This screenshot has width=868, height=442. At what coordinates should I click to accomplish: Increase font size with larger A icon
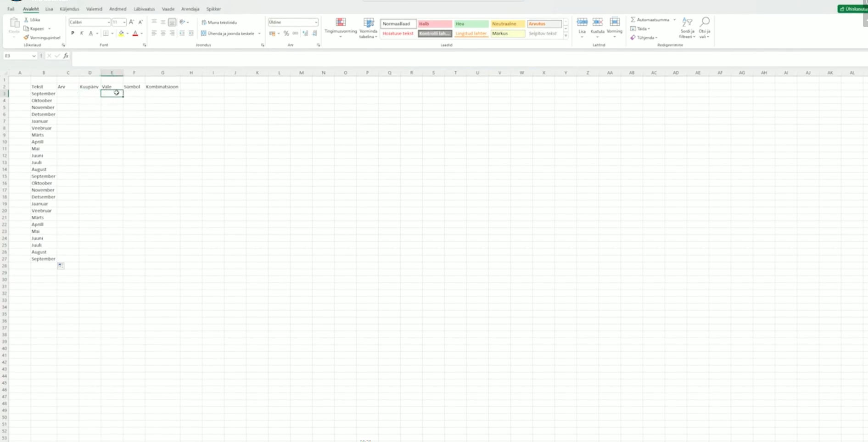131,22
